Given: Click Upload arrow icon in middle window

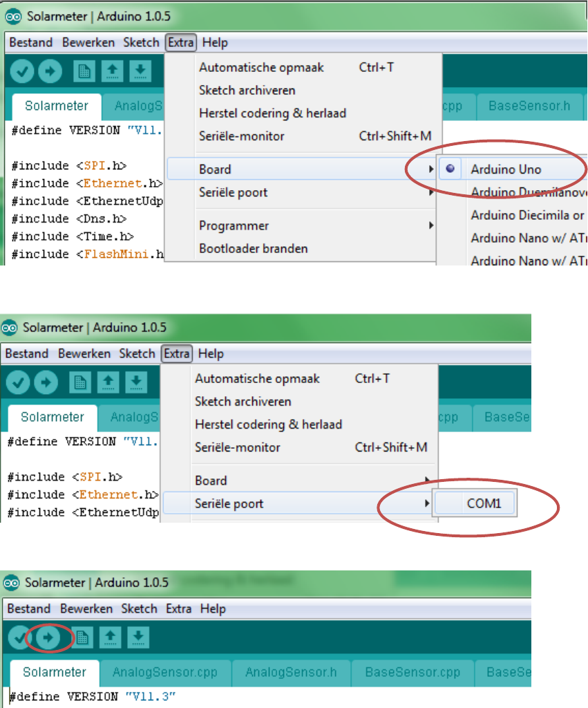Looking at the screenshot, I should pos(46,382).
